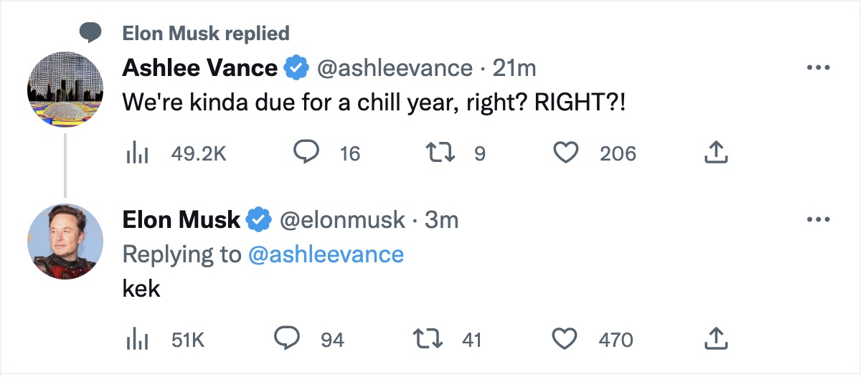868x377 pixels.
Task: Like Ashlee Vance's tweet via the heart icon
Action: (567, 152)
